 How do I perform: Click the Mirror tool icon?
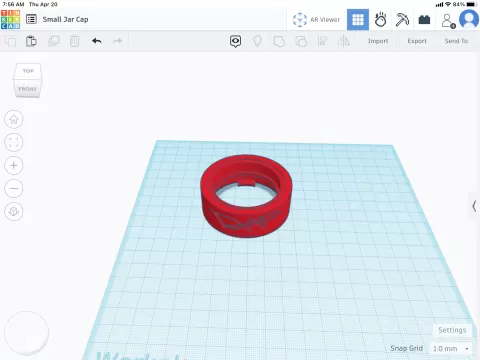[343, 41]
